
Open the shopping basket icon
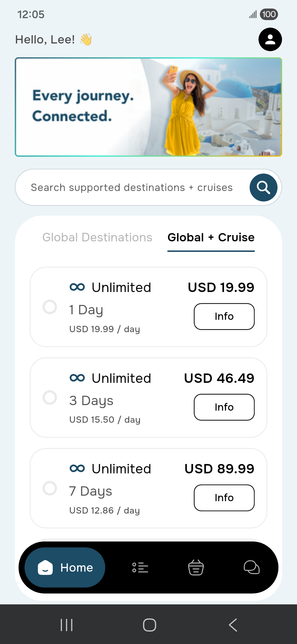coord(196,567)
